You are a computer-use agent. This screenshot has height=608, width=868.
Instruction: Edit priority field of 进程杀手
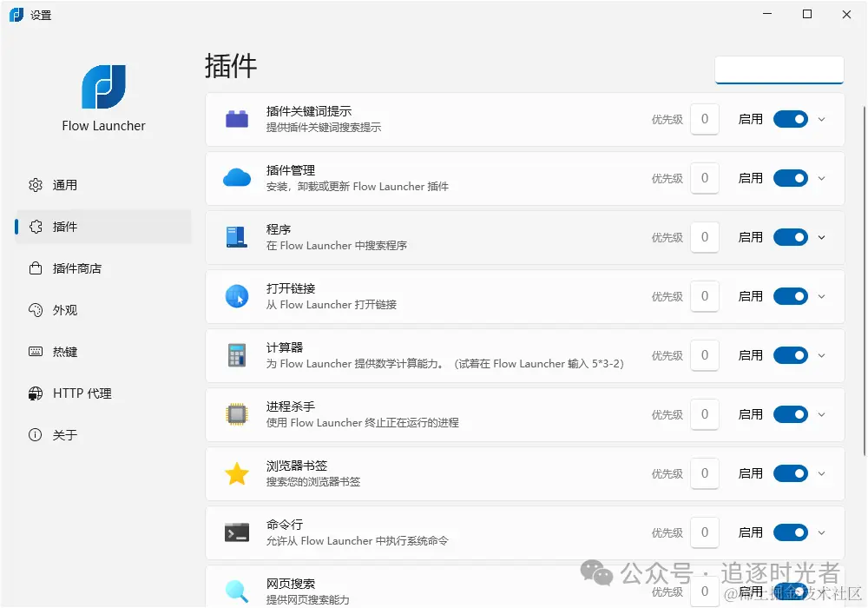[x=705, y=414]
